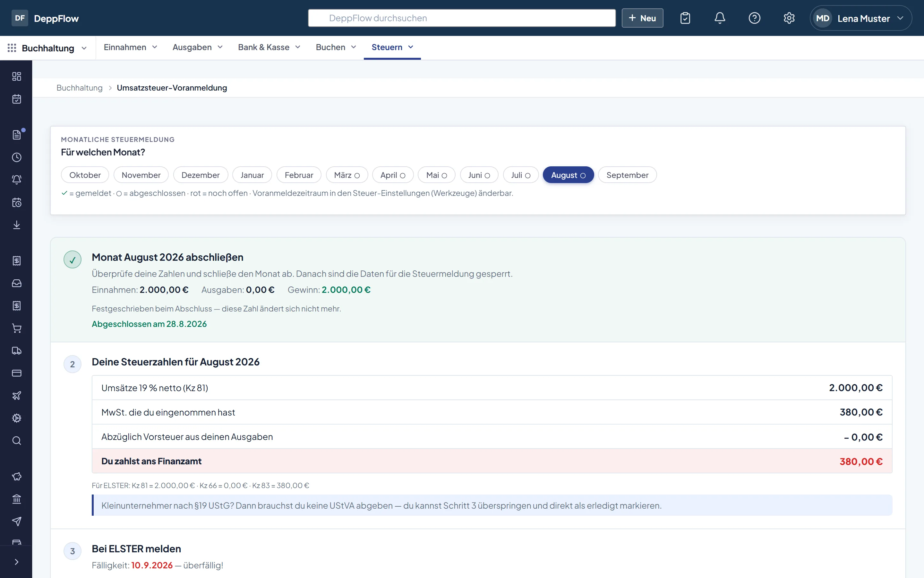Expand the sidebar with bottom chevron
The width and height of the screenshot is (924, 578).
coord(16,562)
